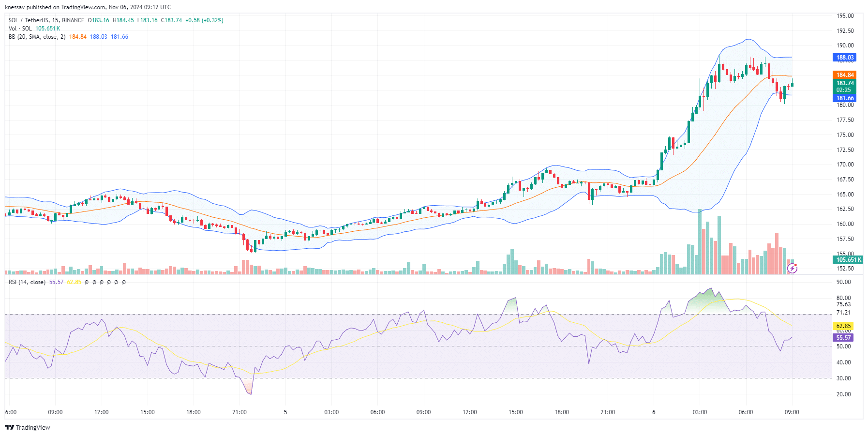Click the date label 6 on time axis
This screenshot has height=436, width=868.
(x=654, y=412)
